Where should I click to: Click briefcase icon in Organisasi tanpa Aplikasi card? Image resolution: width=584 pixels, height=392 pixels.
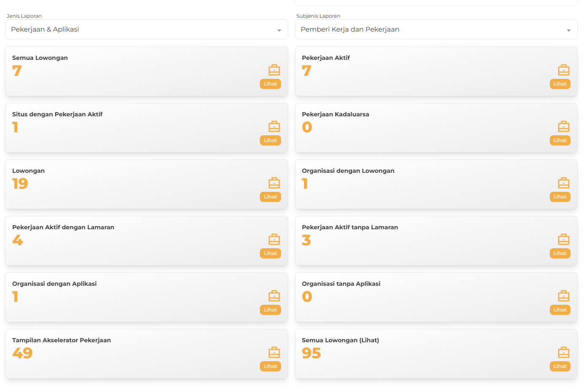564,296
